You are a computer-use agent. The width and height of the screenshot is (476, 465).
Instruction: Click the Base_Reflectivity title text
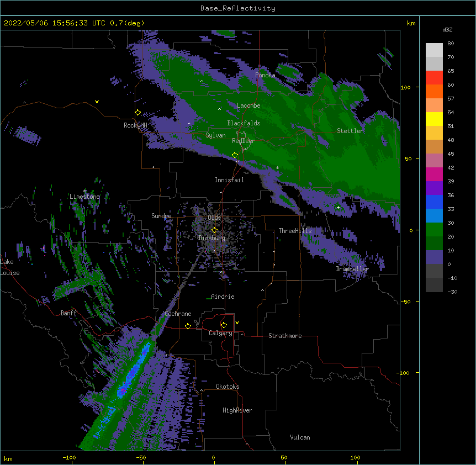(237, 8)
